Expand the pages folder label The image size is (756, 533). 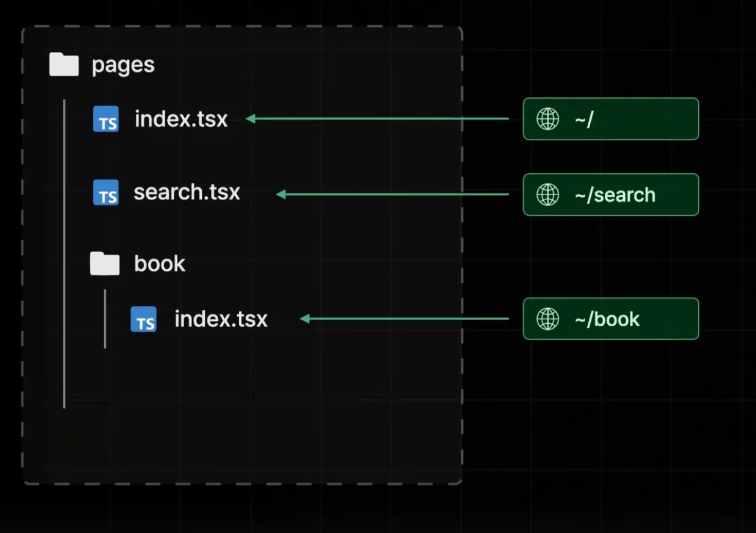click(x=123, y=65)
